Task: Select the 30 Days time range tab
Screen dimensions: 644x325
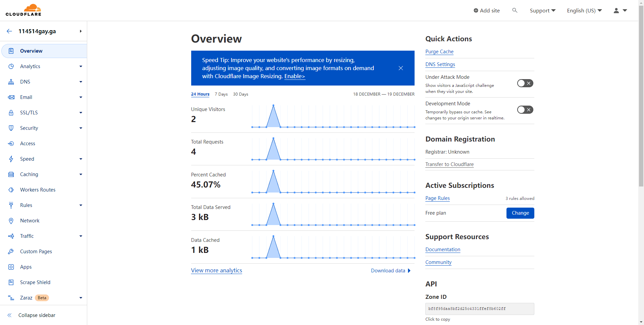Action: [x=240, y=94]
